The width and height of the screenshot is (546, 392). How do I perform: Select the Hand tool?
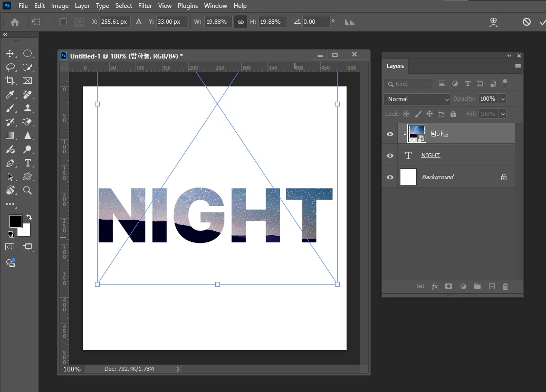[10, 190]
